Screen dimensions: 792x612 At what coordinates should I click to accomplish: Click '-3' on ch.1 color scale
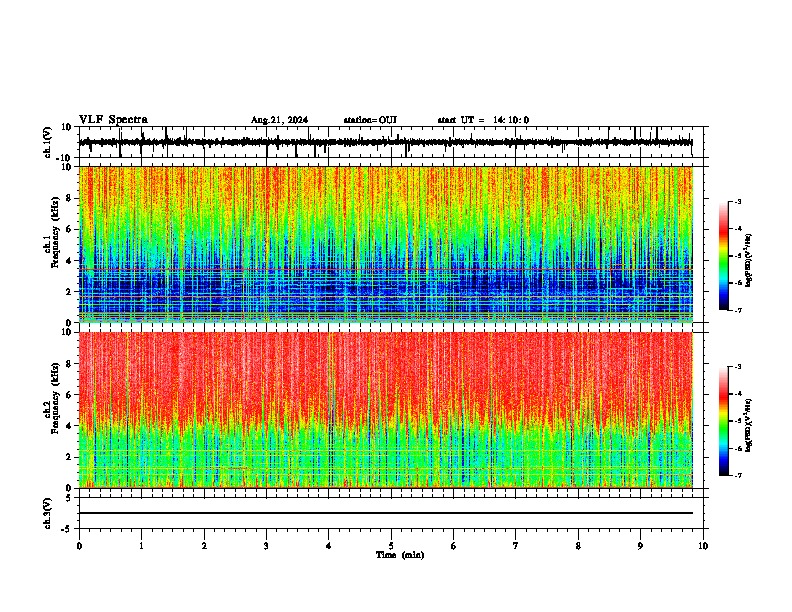tap(737, 201)
